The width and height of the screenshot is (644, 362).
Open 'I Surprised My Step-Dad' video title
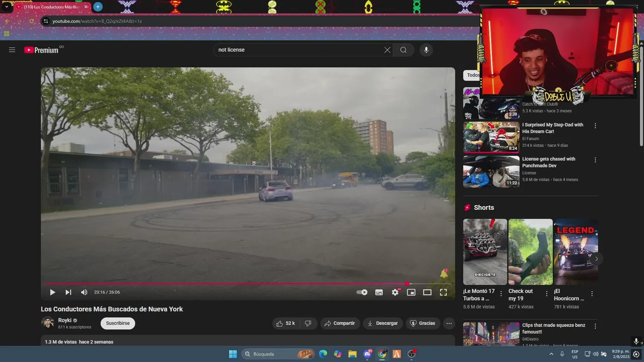coord(552,128)
